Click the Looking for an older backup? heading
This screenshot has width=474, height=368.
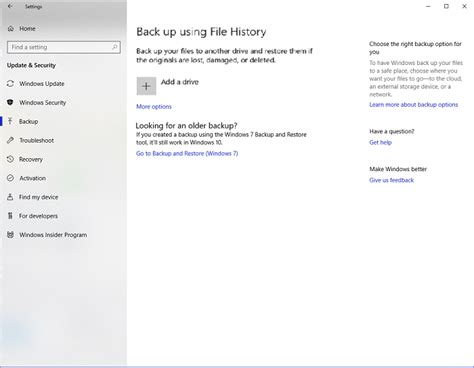[186, 126]
